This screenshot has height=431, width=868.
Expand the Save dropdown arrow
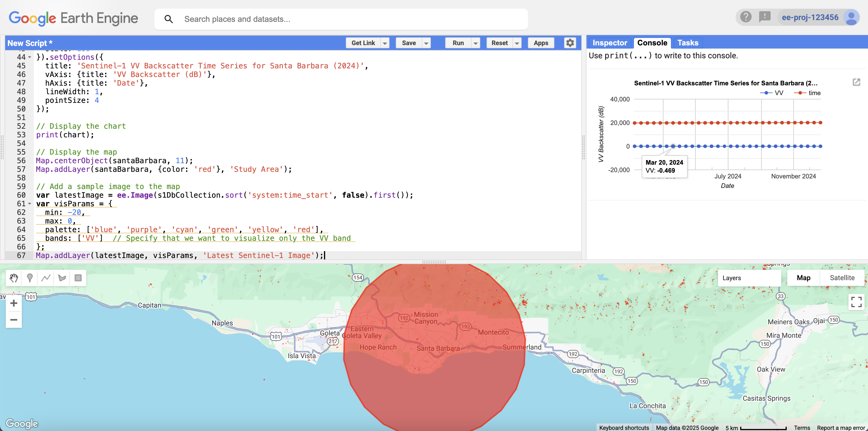click(426, 43)
